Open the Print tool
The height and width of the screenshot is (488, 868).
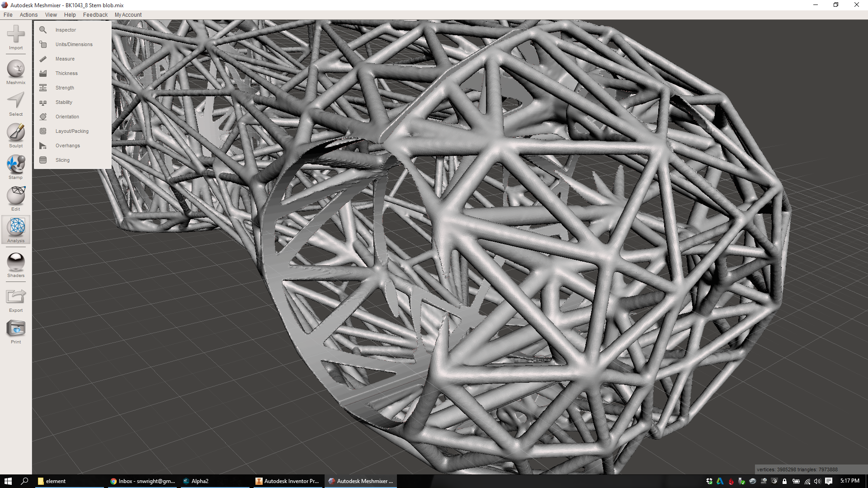(15, 331)
